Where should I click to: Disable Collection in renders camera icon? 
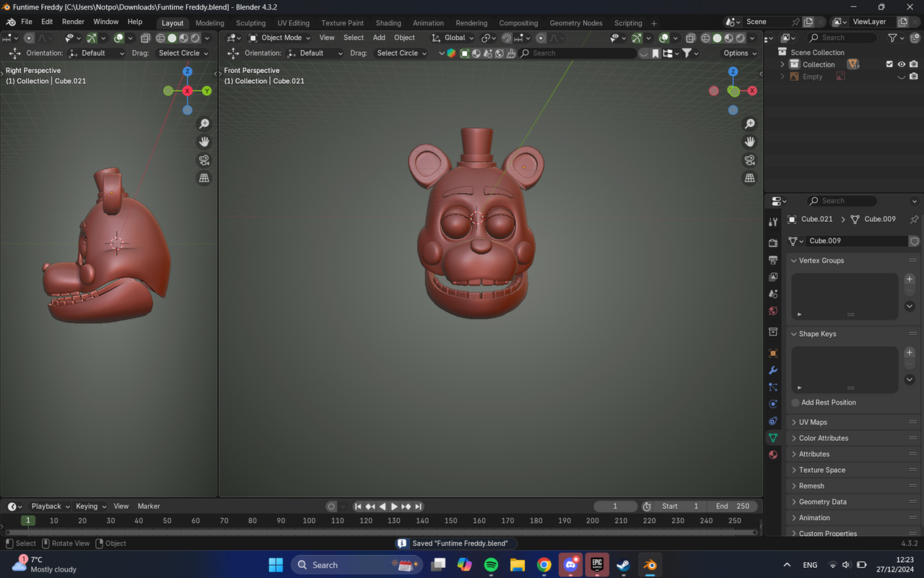click(x=914, y=64)
